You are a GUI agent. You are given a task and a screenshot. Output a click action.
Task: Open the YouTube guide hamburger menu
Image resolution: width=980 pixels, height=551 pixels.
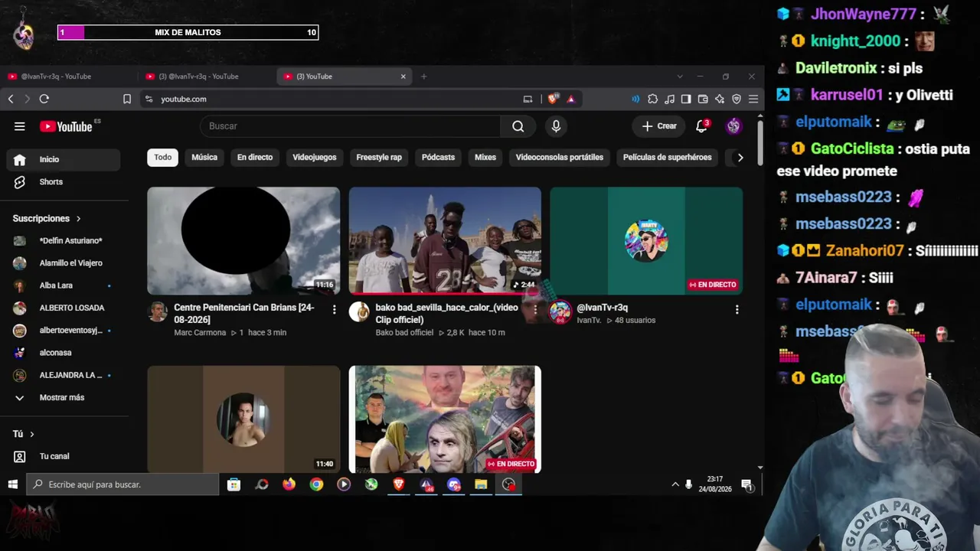[x=20, y=126]
